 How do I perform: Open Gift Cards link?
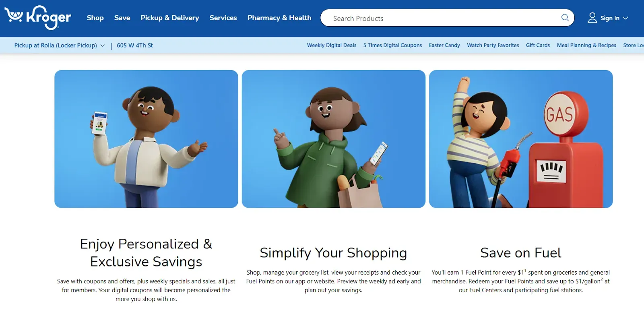click(x=538, y=45)
